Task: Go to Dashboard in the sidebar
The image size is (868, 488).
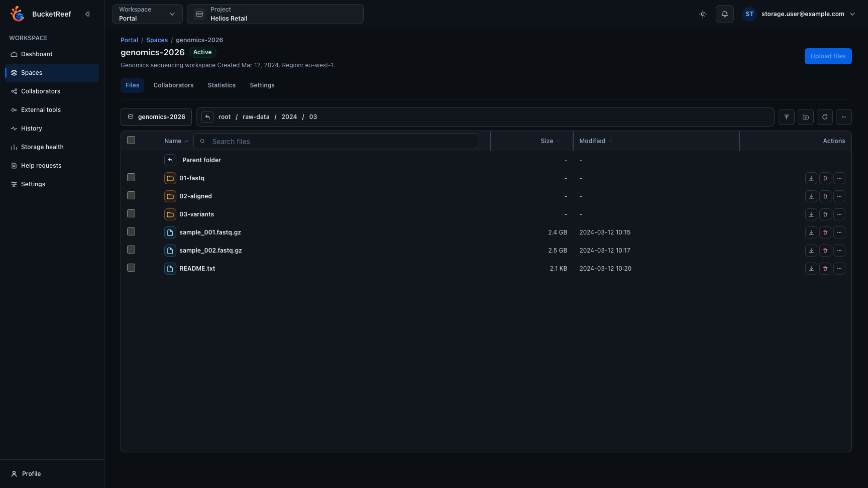Action: [x=52, y=54]
